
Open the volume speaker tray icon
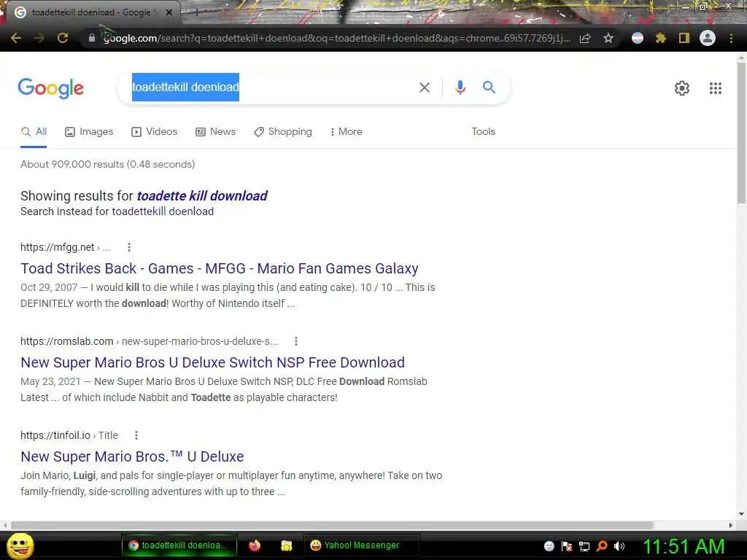click(619, 546)
